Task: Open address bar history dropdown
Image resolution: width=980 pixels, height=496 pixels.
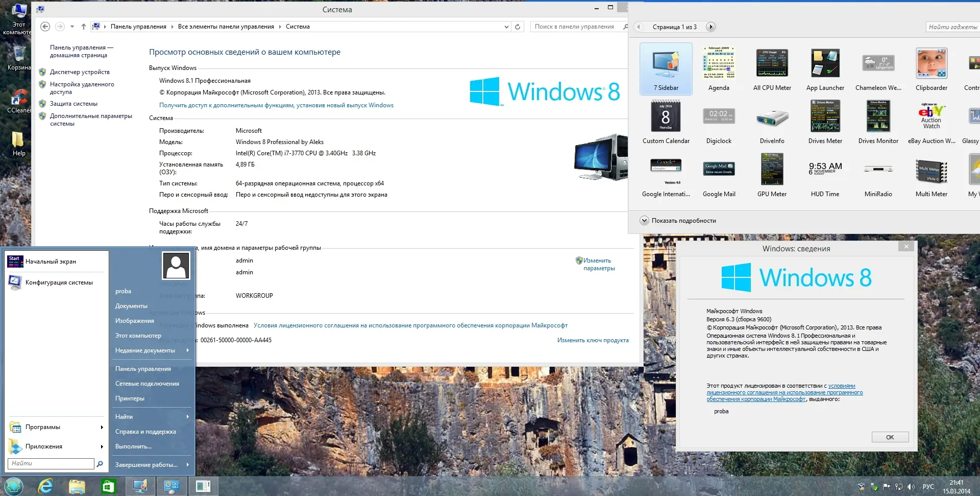Action: point(506,27)
